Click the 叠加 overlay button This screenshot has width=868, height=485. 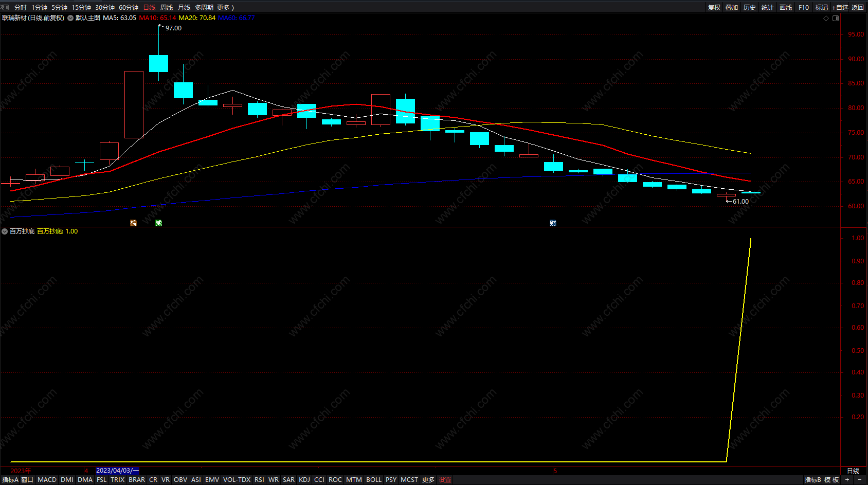(x=732, y=7)
